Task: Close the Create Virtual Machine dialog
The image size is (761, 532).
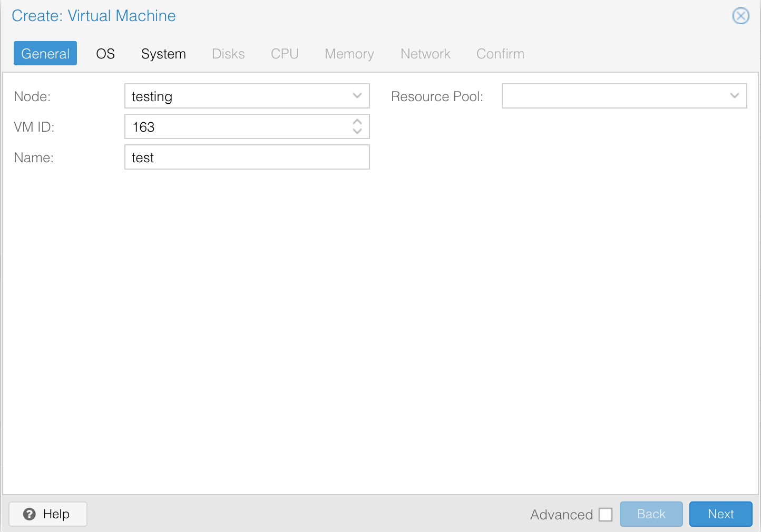Action: click(740, 16)
